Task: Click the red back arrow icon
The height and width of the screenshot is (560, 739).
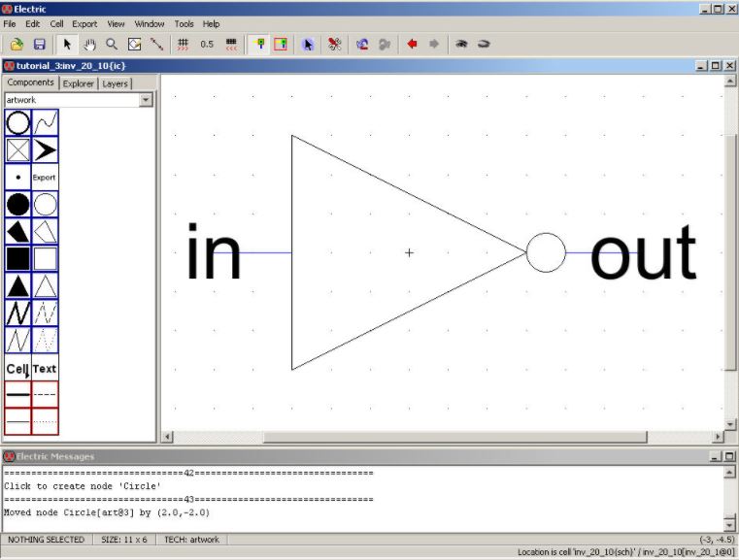Action: pos(412,44)
